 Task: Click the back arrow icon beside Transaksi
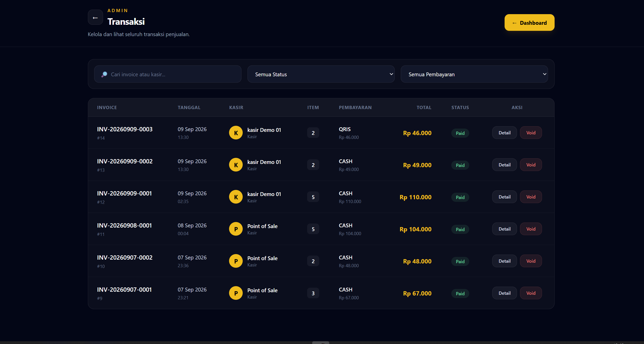[95, 17]
